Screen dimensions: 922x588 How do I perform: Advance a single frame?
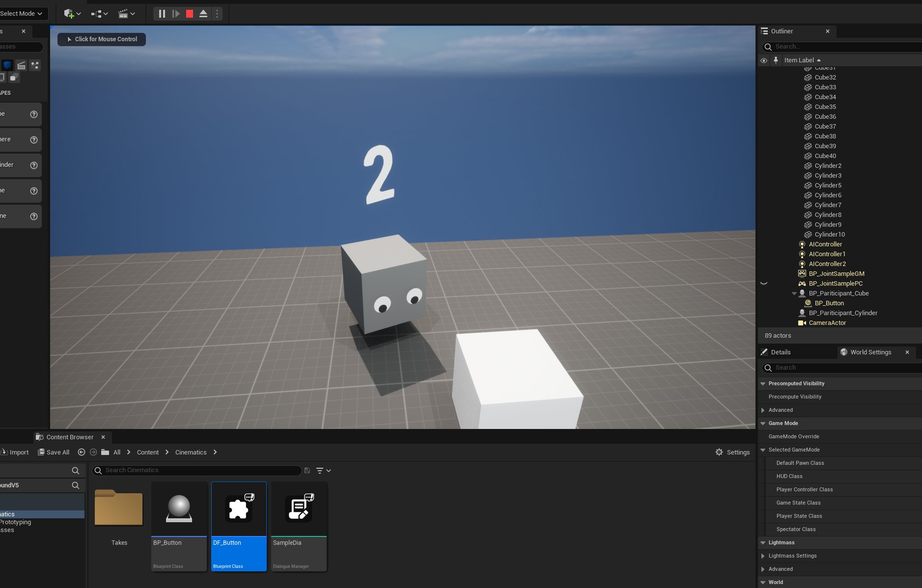(x=176, y=14)
